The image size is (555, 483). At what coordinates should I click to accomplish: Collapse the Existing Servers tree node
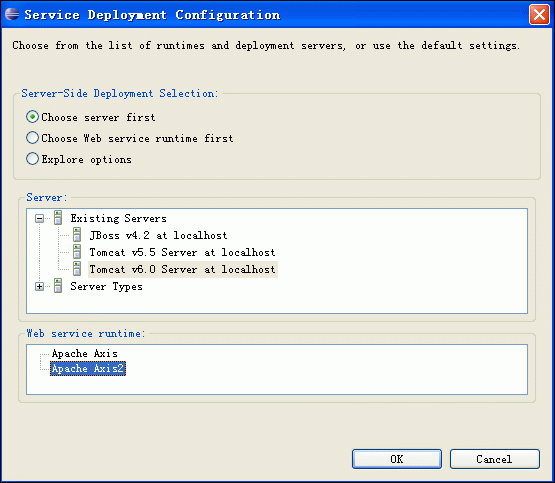click(x=40, y=218)
